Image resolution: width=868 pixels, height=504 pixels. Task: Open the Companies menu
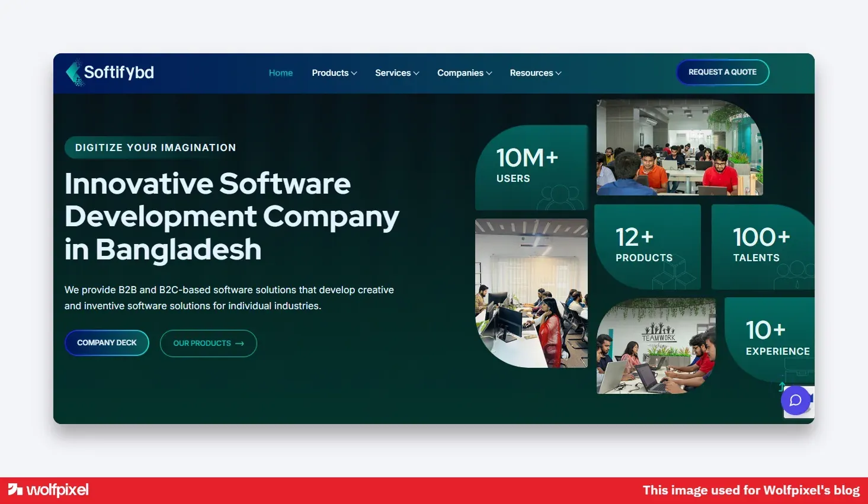[465, 73]
